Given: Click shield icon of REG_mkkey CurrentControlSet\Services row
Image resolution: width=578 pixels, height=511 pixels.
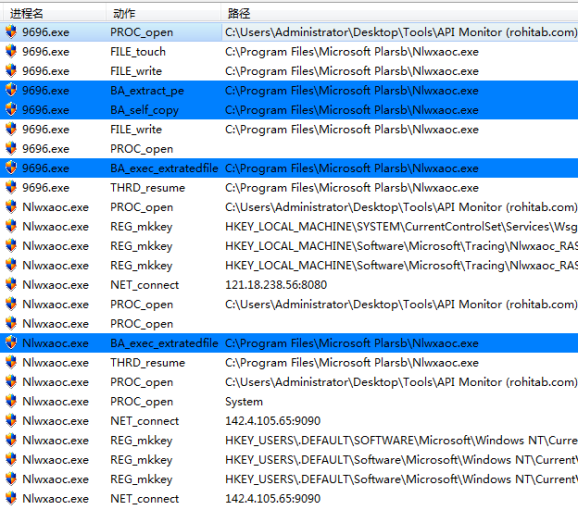Looking at the screenshot, I should (11, 226).
